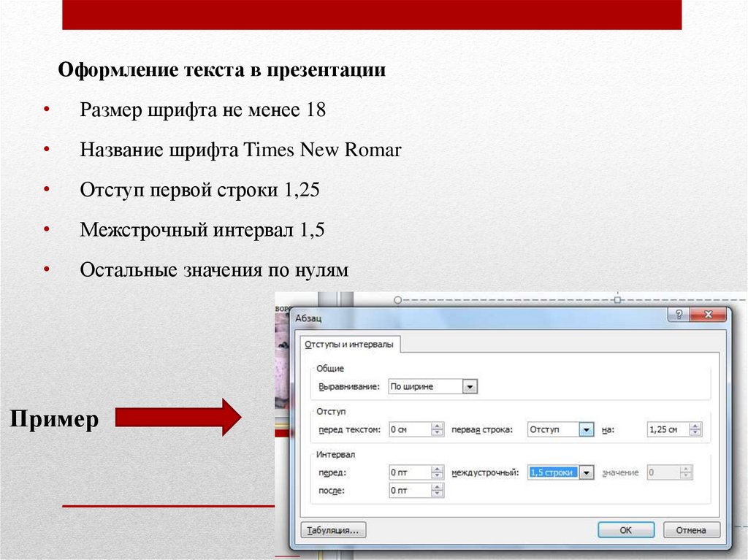The width and height of the screenshot is (748, 560).
Task: Click the на 1,25 см field
Action: click(x=668, y=429)
